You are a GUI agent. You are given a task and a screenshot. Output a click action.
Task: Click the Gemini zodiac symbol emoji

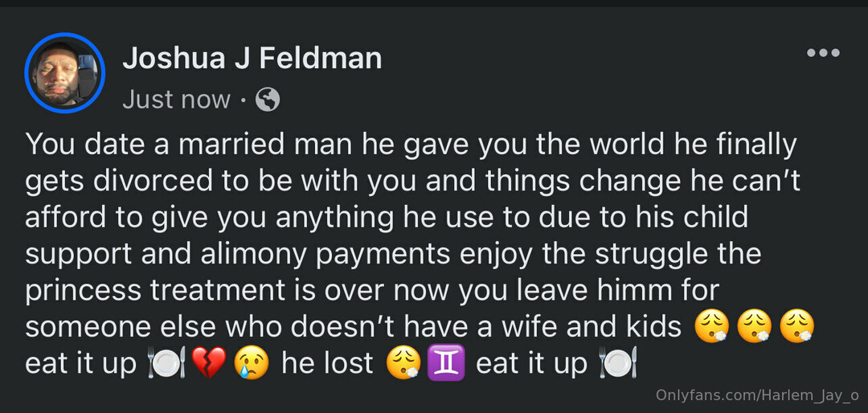(446, 363)
